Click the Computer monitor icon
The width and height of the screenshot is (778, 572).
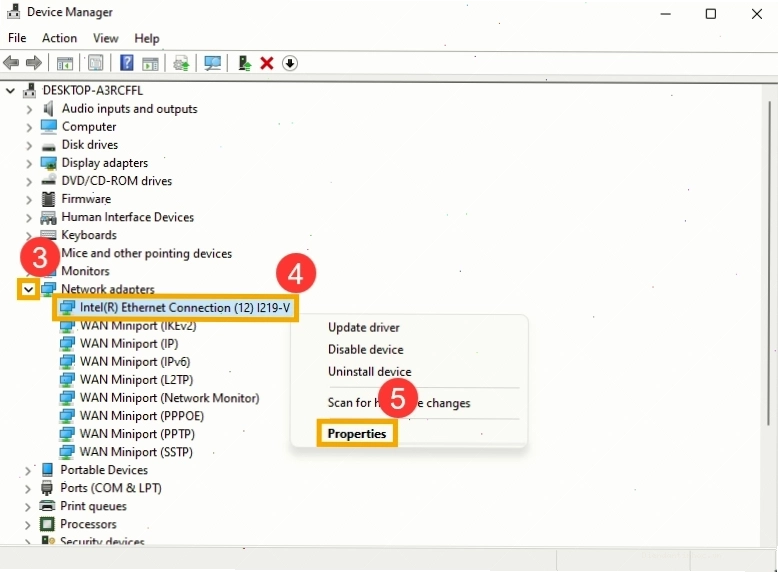tap(49, 127)
